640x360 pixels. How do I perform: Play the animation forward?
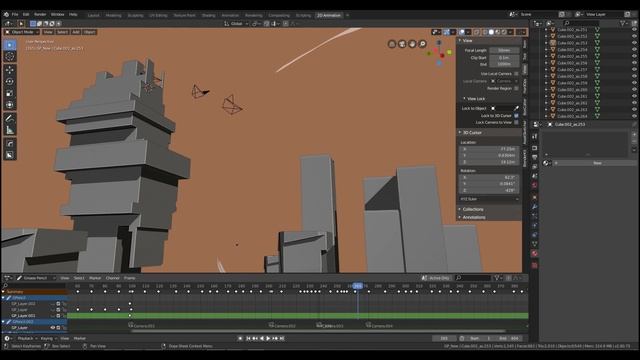pyautogui.click(x=268, y=338)
